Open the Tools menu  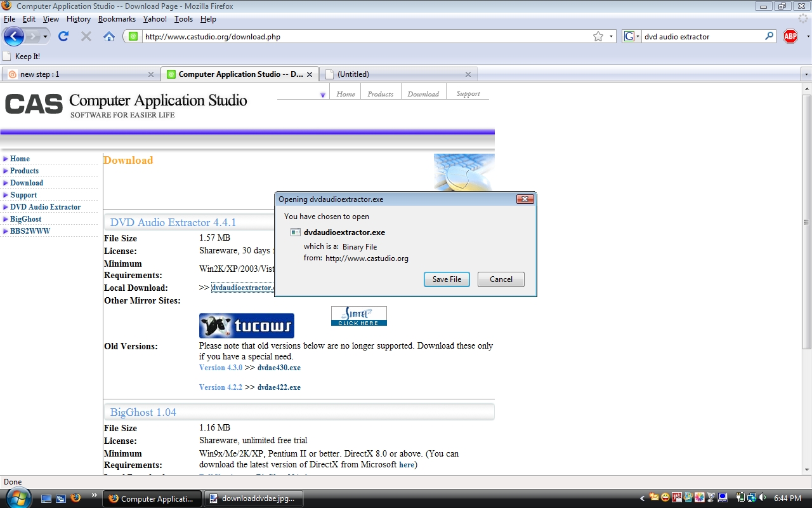coord(183,19)
